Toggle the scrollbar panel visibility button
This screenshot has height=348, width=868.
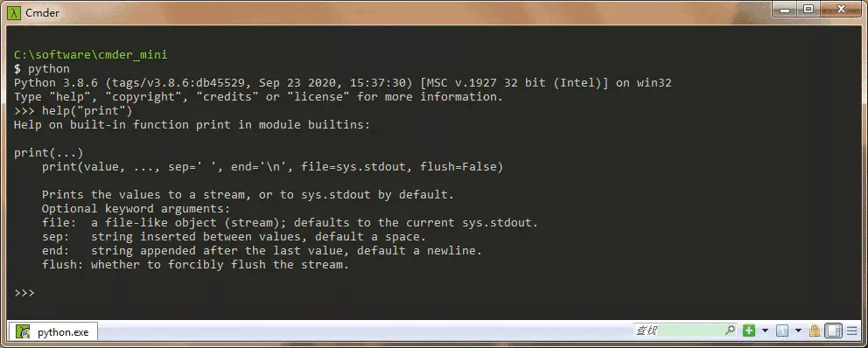(833, 331)
